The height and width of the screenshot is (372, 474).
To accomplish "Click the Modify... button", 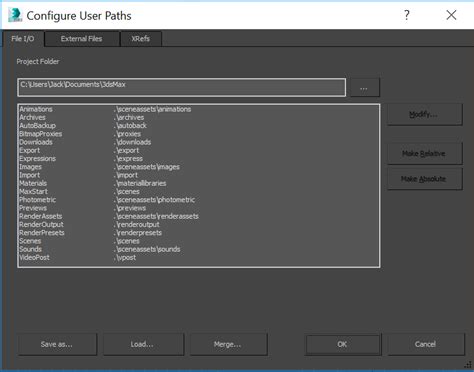I will pyautogui.click(x=424, y=114).
